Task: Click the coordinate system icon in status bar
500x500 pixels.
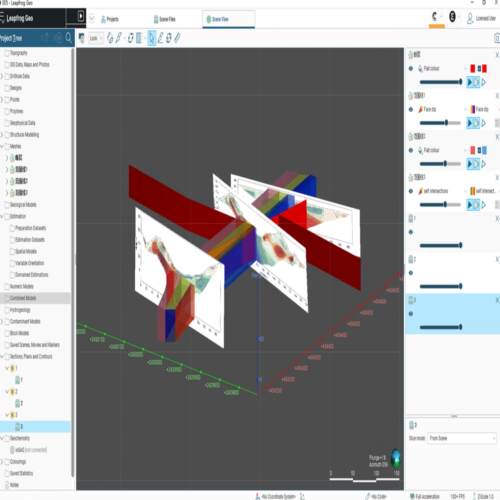Action: 258,496
